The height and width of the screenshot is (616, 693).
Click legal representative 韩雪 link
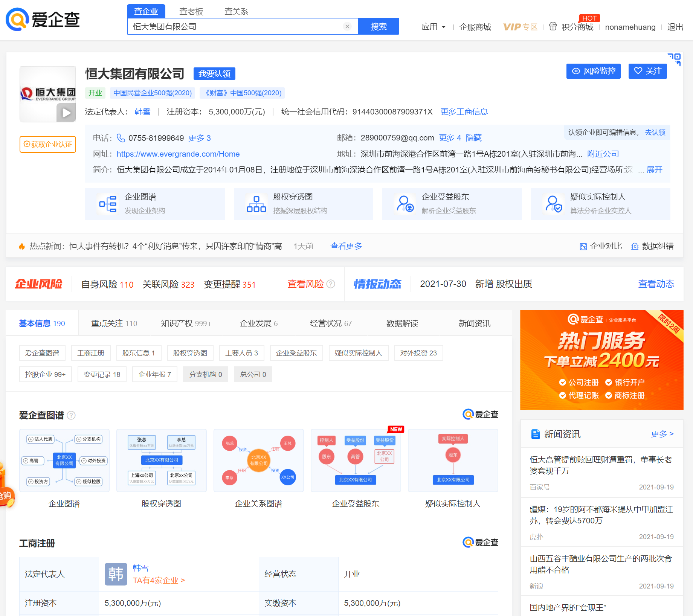pyautogui.click(x=142, y=112)
